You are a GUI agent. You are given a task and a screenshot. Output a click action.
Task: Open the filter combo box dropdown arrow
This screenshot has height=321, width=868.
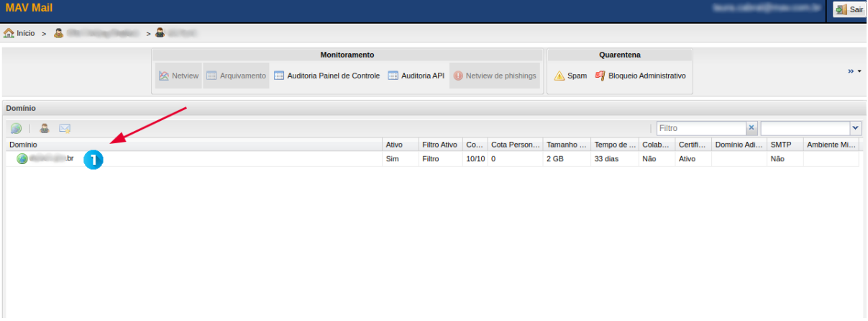[855, 128]
